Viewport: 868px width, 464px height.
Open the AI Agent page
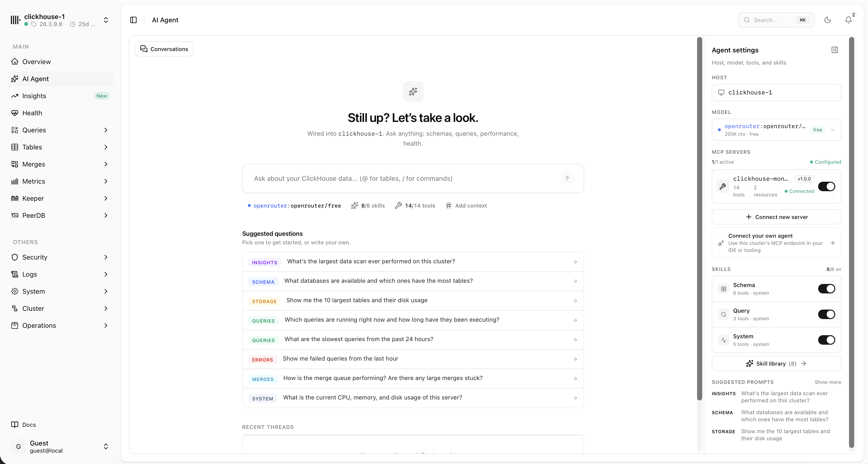[60, 79]
